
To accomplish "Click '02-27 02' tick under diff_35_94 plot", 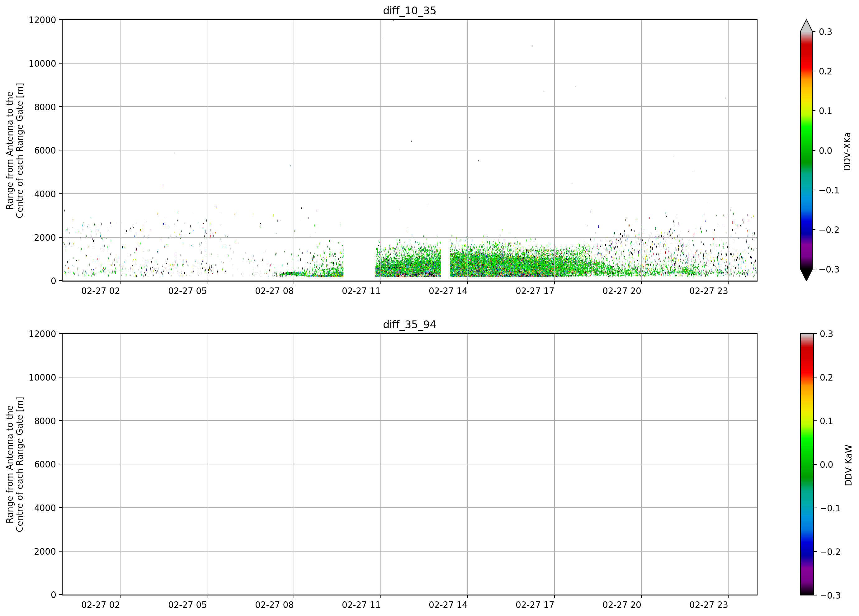I will pyautogui.click(x=101, y=605).
